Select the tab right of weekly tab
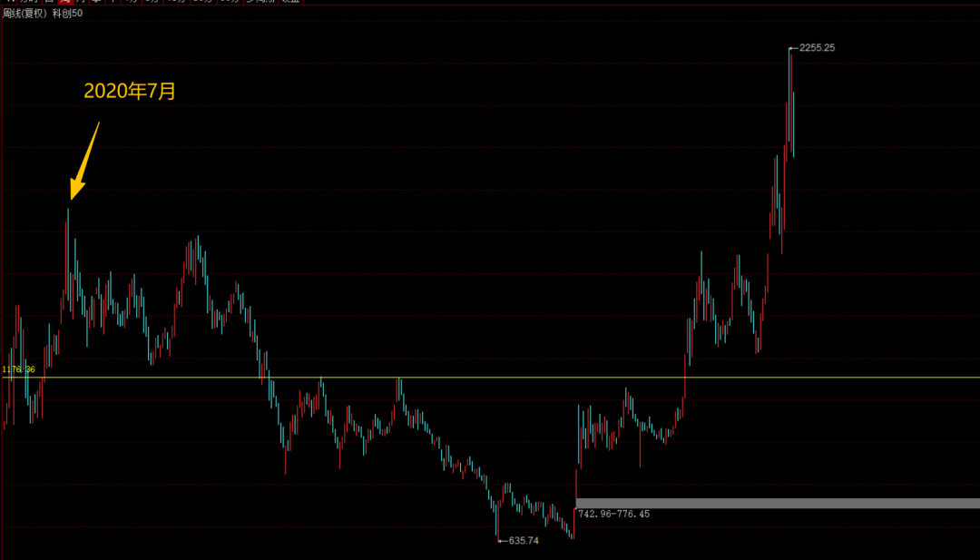The image size is (980, 560). (80, 1)
